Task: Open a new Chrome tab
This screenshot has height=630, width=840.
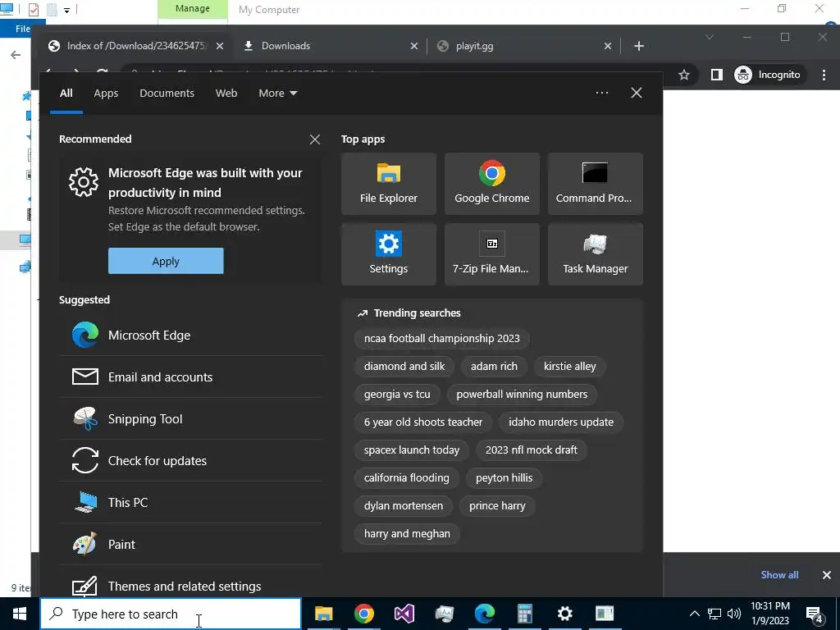Action: pos(638,46)
